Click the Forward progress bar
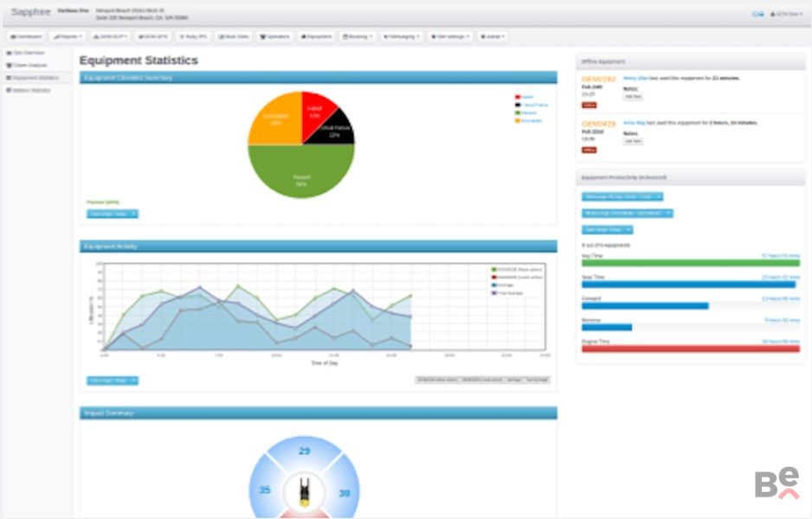 690,306
